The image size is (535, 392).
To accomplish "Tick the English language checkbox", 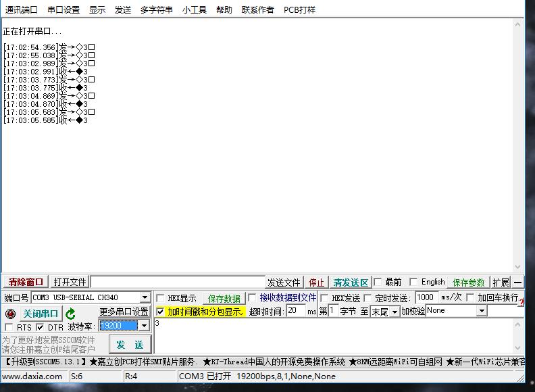I will coord(413,282).
